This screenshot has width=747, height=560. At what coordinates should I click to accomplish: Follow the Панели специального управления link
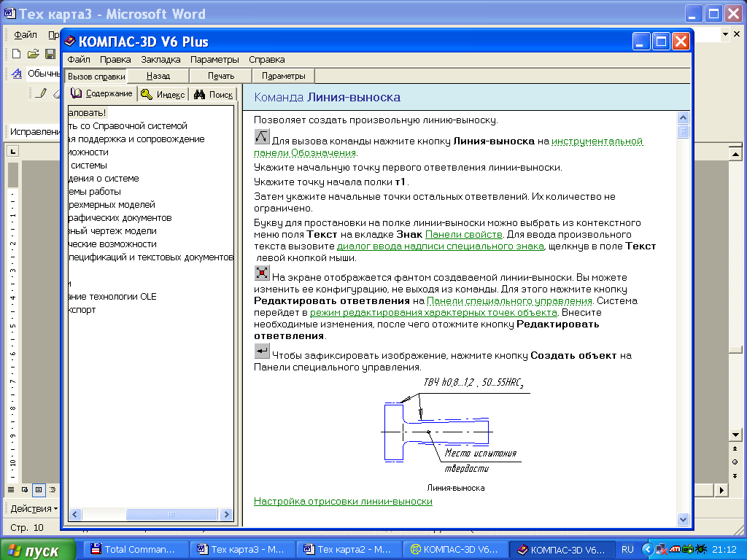509,301
